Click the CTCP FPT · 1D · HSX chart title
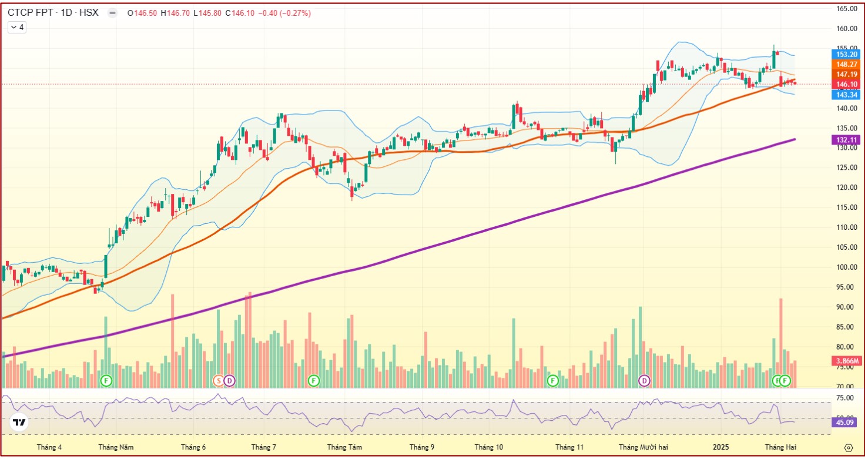The width and height of the screenshot is (868, 459). click(53, 12)
